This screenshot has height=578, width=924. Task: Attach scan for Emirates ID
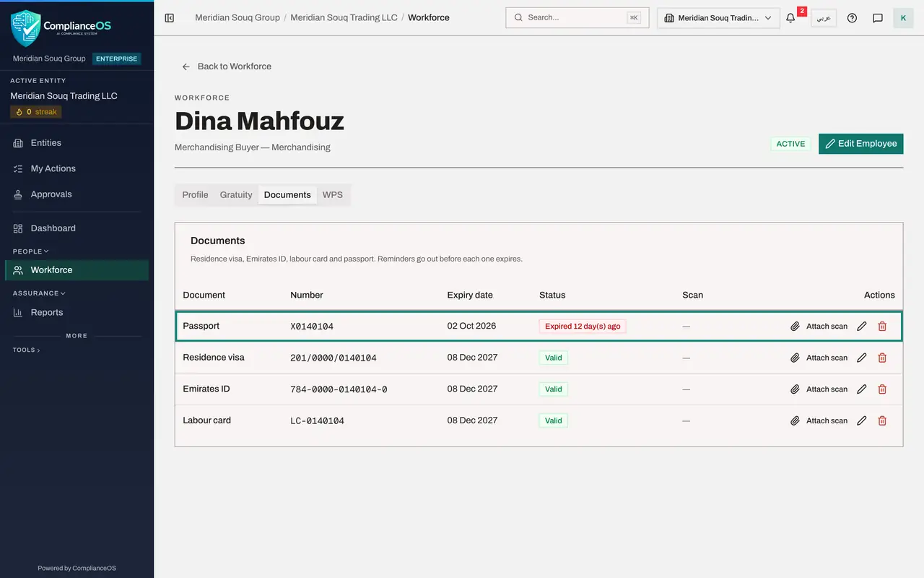[819, 389]
